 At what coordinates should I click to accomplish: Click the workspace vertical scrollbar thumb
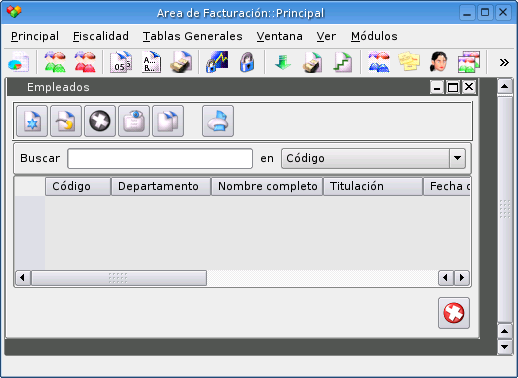pyautogui.click(x=505, y=209)
